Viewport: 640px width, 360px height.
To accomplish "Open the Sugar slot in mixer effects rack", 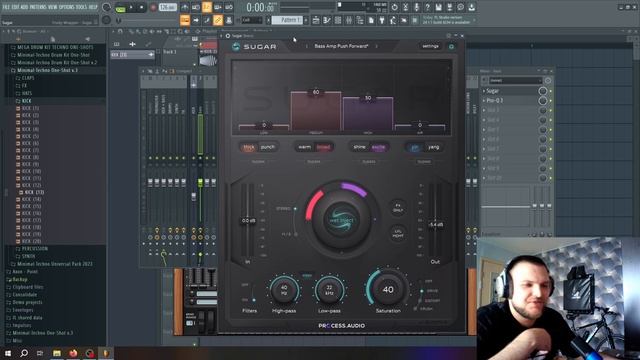I will pos(492,91).
